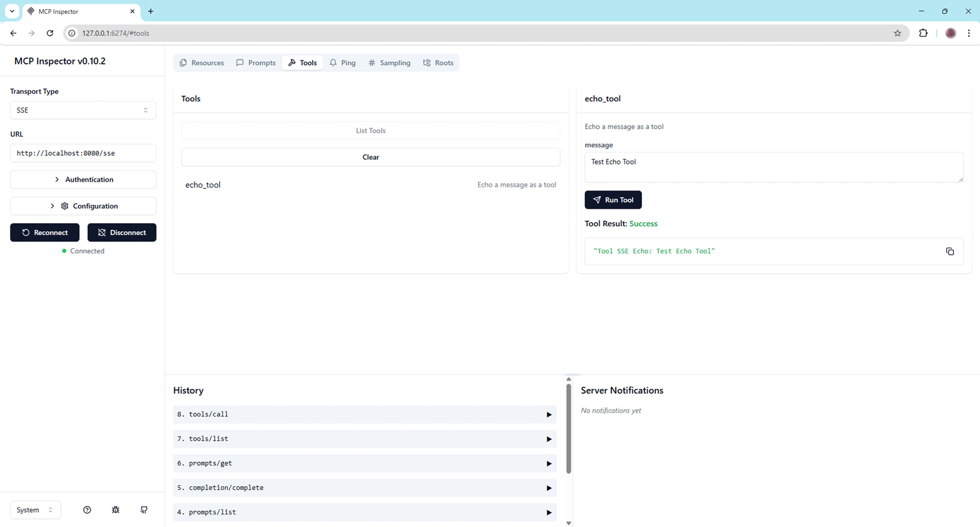Select the Tools tab
The height and width of the screenshot is (527, 980).
pyautogui.click(x=303, y=63)
